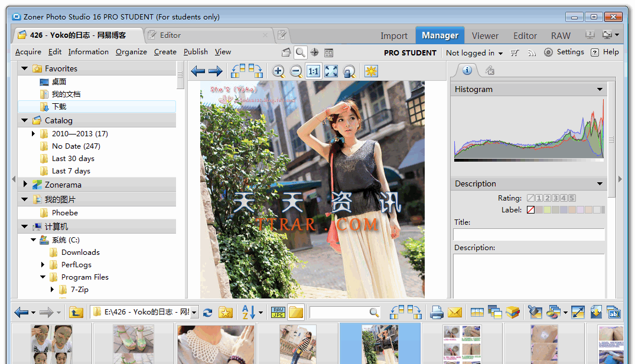Viewport: 635px width, 364px height.
Task: Expand the Zonerama section
Action: pyautogui.click(x=25, y=184)
